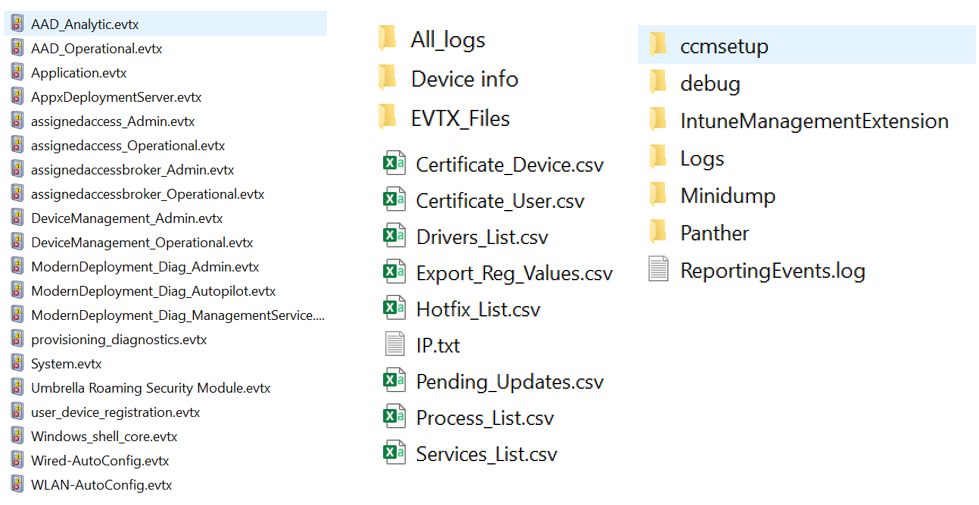Select the Logs folder name
979x505 pixels.
[702, 159]
